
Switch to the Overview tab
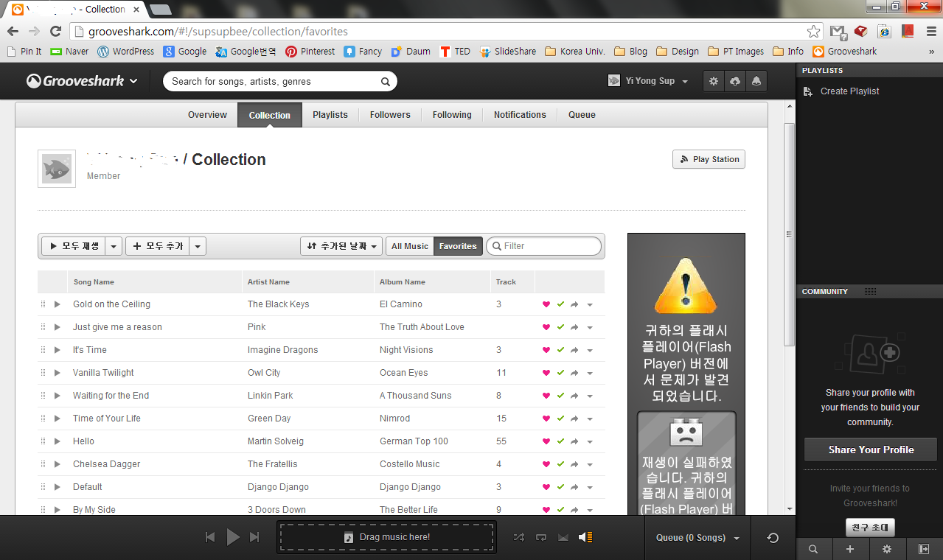(x=207, y=115)
